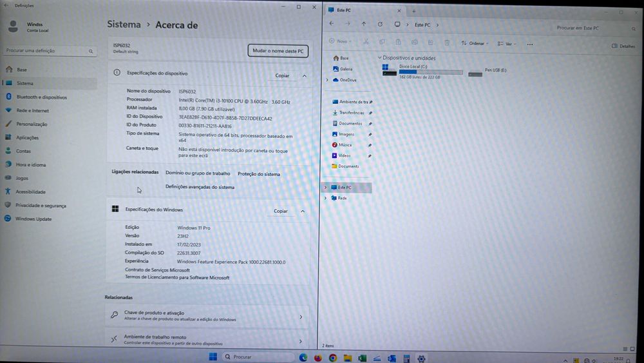Copy the device specifications
This screenshot has height=363, width=644.
tap(282, 75)
